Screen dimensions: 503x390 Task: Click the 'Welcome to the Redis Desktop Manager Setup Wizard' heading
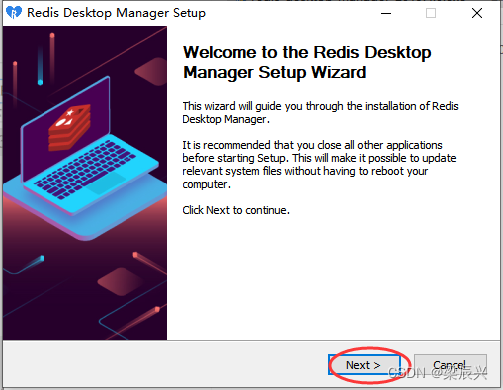tap(307, 62)
